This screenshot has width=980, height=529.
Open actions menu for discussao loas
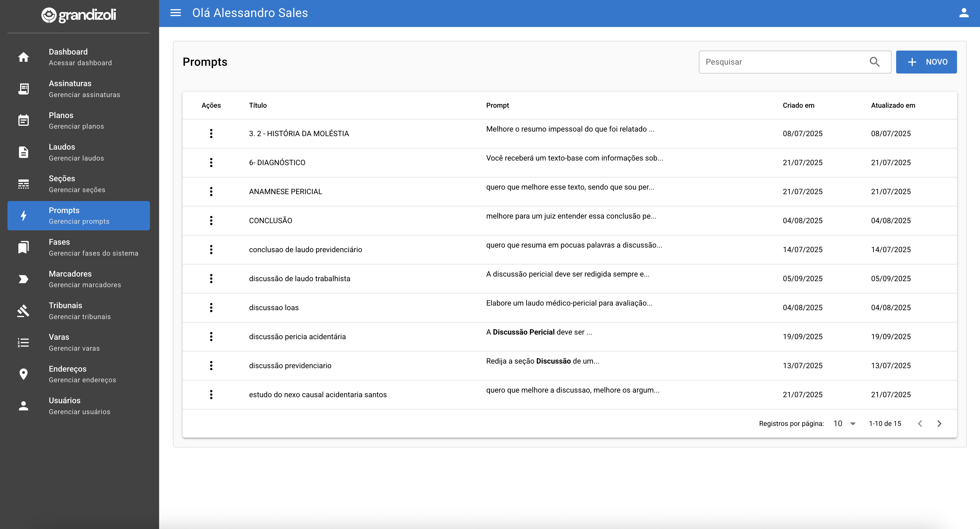pos(211,308)
